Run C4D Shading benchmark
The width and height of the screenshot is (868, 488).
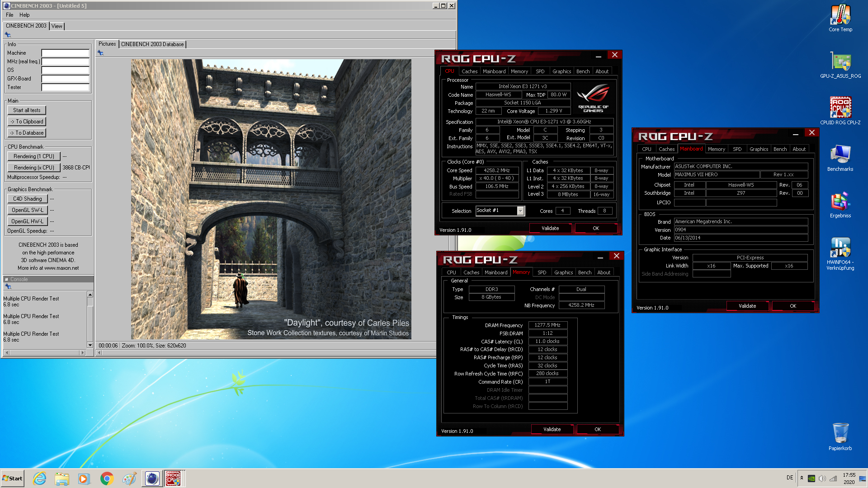coord(28,199)
